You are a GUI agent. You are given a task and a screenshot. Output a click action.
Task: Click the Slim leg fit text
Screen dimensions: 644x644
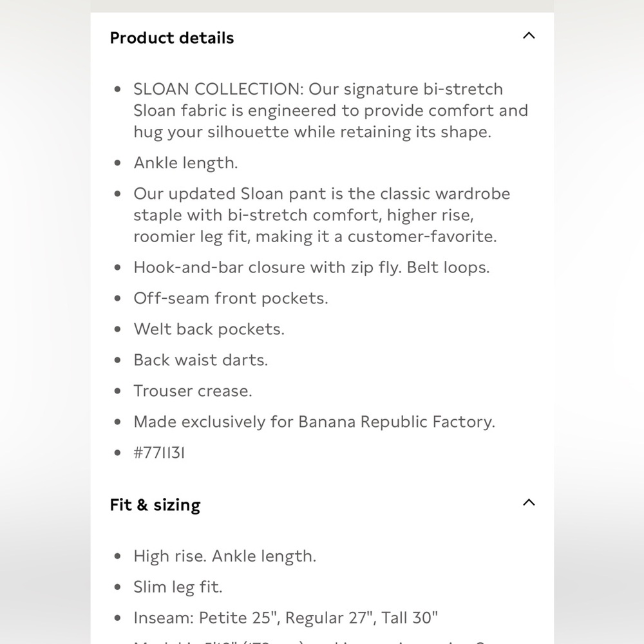pyautogui.click(x=178, y=587)
